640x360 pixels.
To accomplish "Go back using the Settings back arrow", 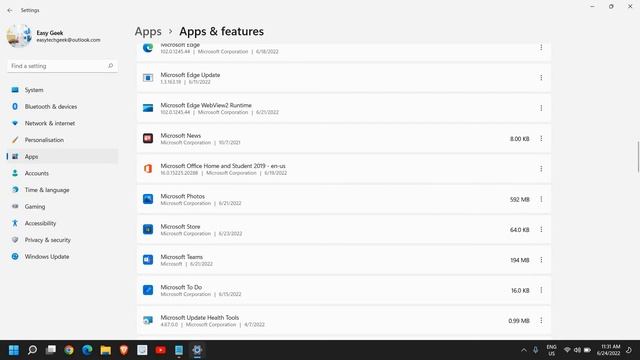I will point(10,10).
